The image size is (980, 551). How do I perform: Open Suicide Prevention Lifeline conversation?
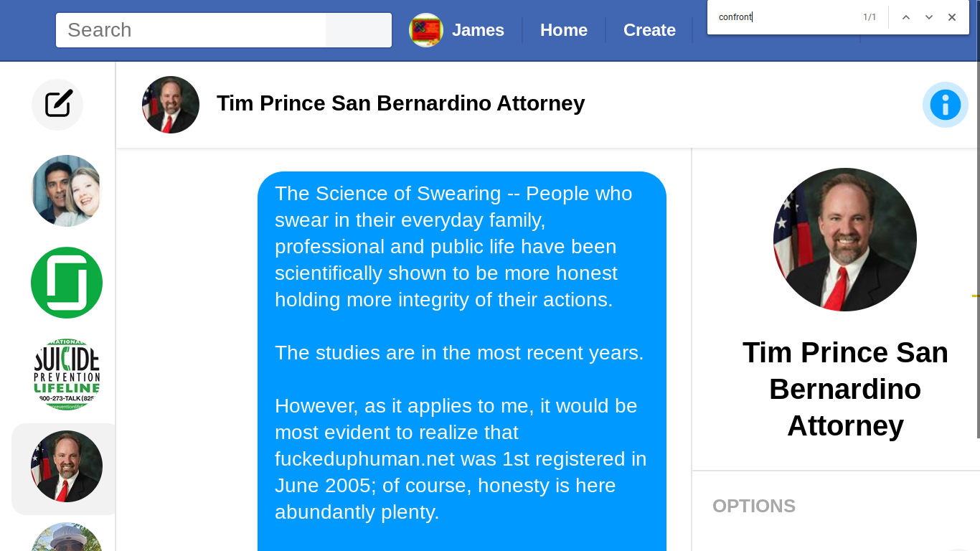pyautogui.click(x=67, y=375)
